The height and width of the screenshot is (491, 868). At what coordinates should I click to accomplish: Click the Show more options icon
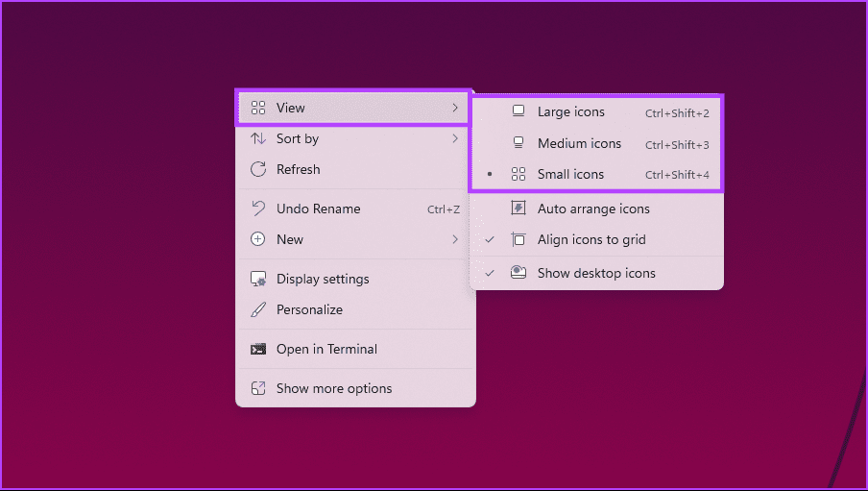[x=258, y=388]
